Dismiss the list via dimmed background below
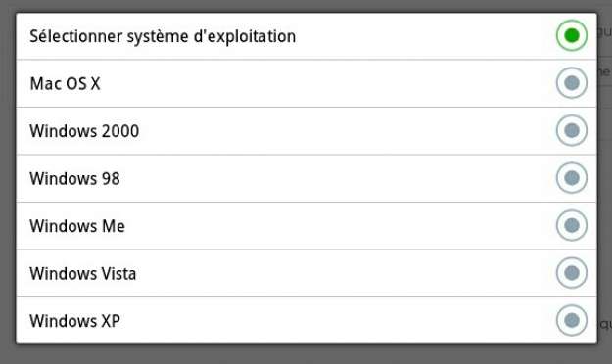Image resolution: width=612 pixels, height=364 pixels. (306, 354)
